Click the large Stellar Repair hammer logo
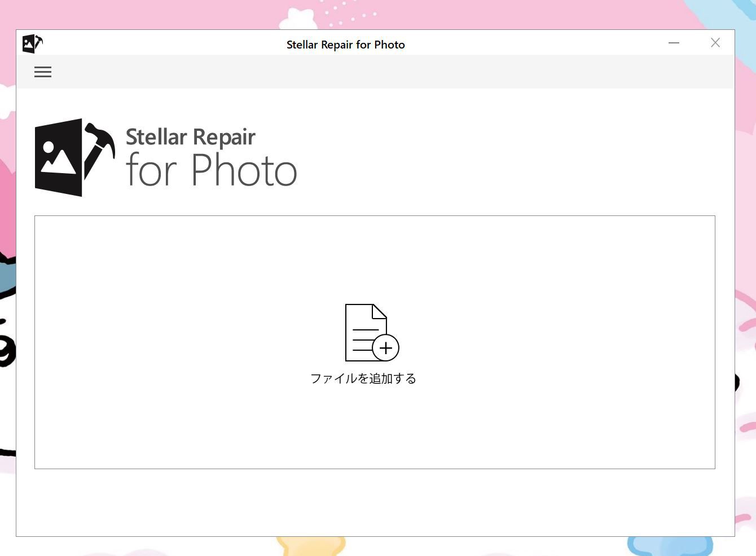This screenshot has width=756, height=556. (x=75, y=157)
